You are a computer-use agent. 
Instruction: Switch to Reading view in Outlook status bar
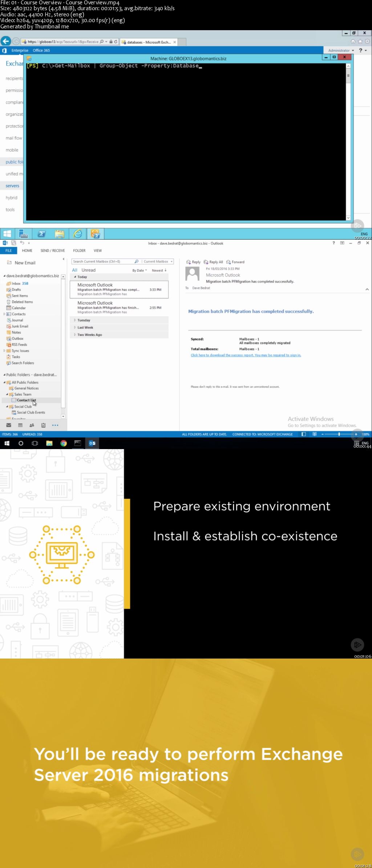click(x=315, y=434)
